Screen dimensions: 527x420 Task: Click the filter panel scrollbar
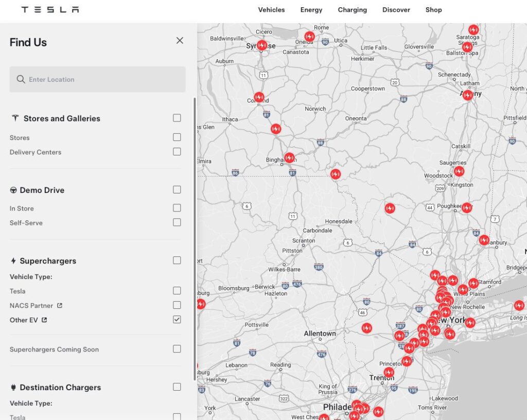195,239
